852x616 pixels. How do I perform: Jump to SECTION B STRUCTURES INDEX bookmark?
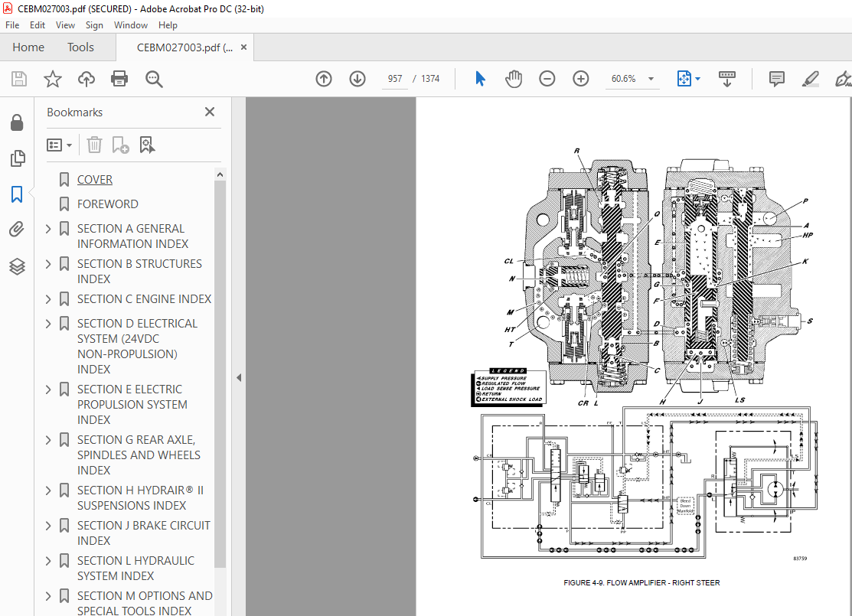pos(139,271)
